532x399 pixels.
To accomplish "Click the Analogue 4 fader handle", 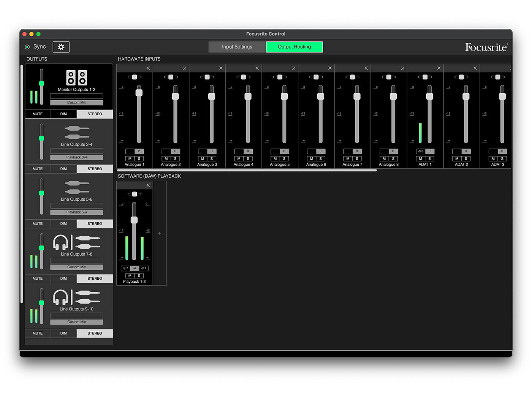I will 248,96.
